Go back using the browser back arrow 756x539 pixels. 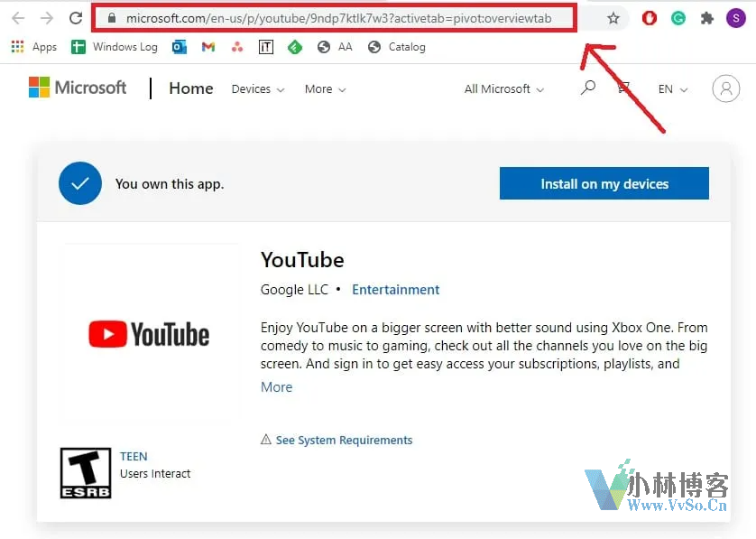click(x=18, y=18)
